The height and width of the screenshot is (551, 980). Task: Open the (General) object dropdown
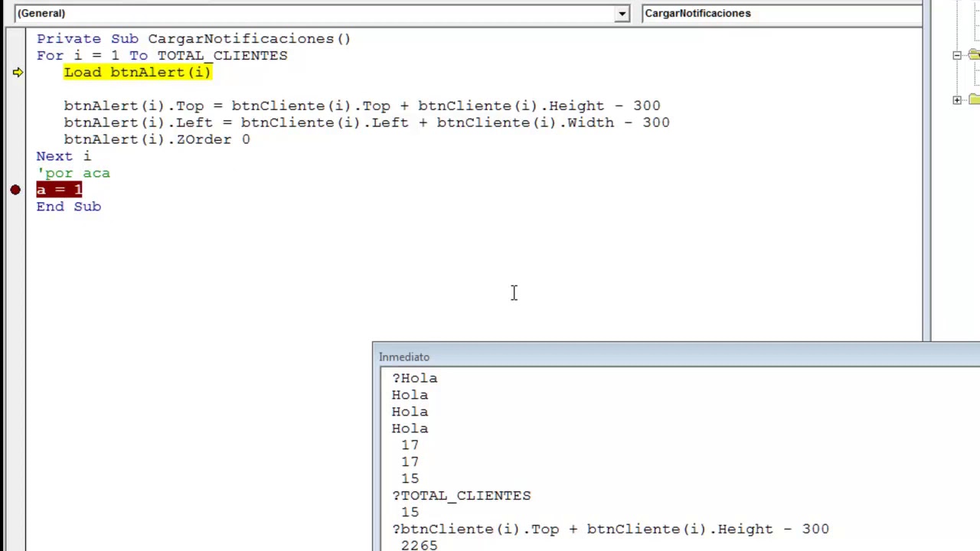622,13
